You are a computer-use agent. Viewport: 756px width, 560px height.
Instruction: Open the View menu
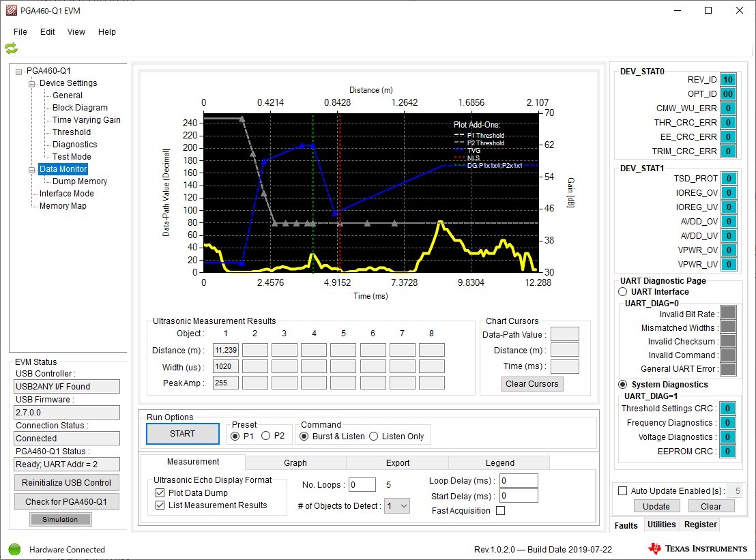pos(76,32)
